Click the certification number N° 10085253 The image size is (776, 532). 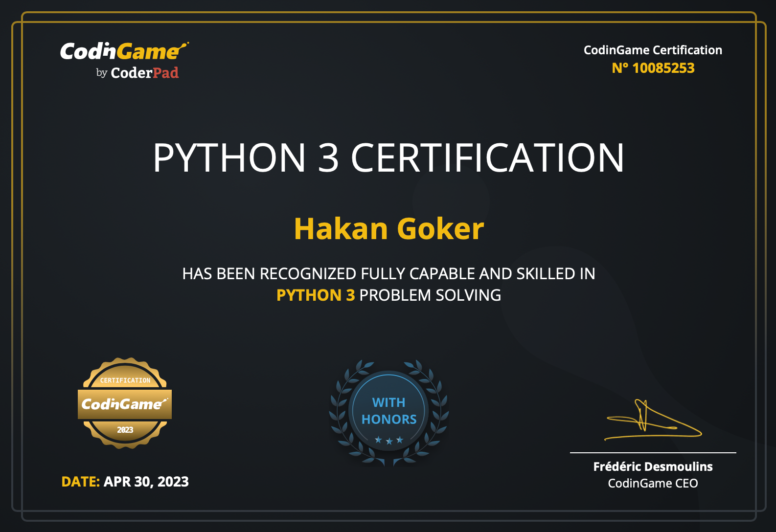coord(653,68)
